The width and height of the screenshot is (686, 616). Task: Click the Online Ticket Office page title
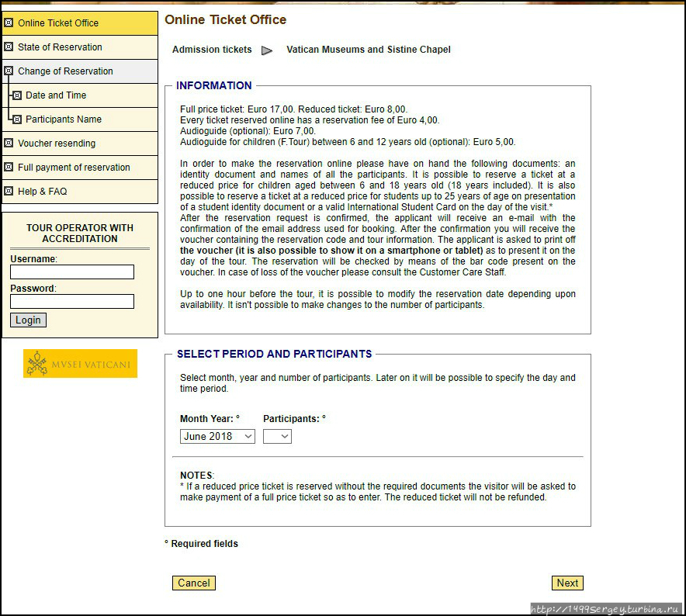click(225, 19)
